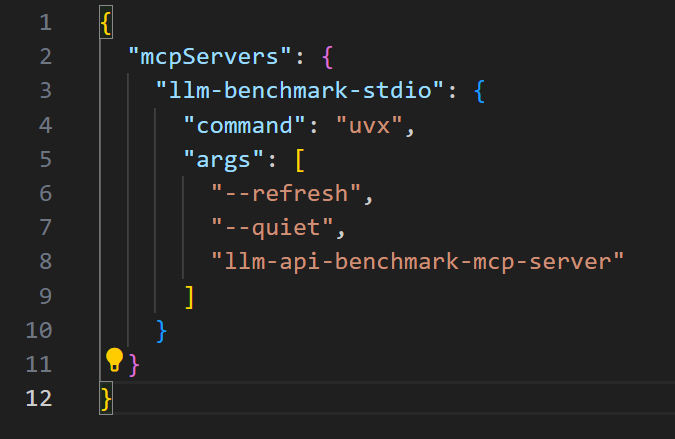Click the pink closing brace beside the lightbulb
675x439 pixels.
tap(135, 363)
